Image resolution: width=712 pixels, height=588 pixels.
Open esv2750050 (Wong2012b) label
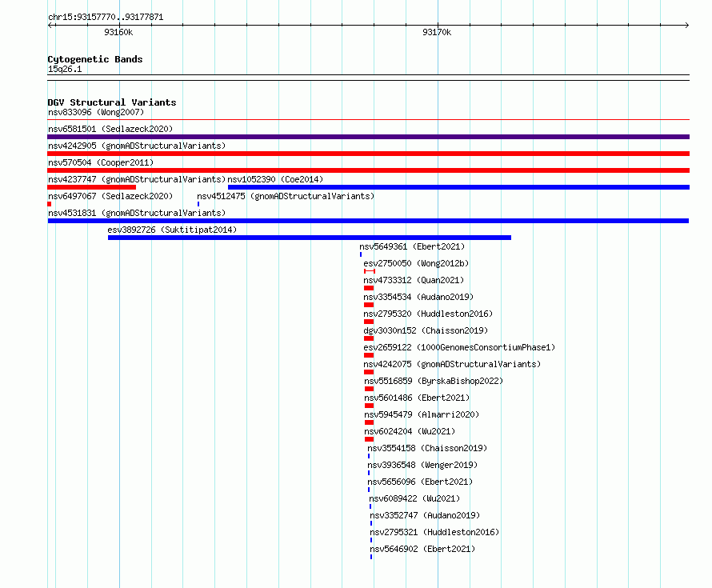[x=416, y=263]
